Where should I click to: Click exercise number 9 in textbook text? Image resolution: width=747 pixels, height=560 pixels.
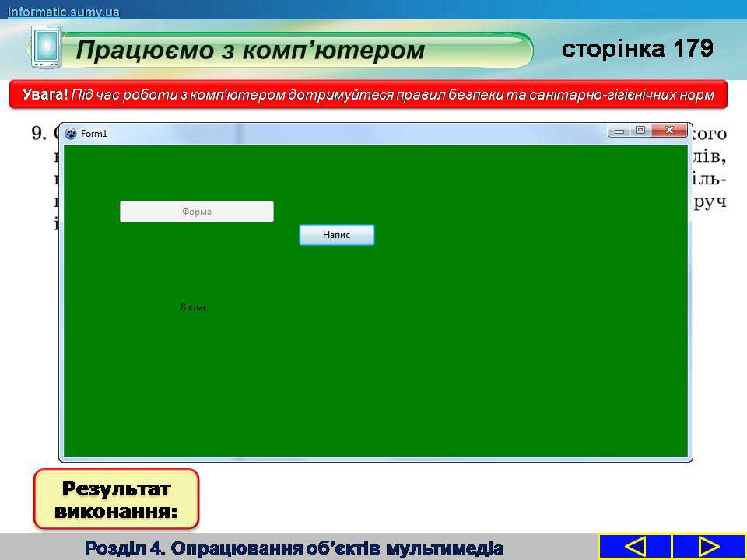39,133
